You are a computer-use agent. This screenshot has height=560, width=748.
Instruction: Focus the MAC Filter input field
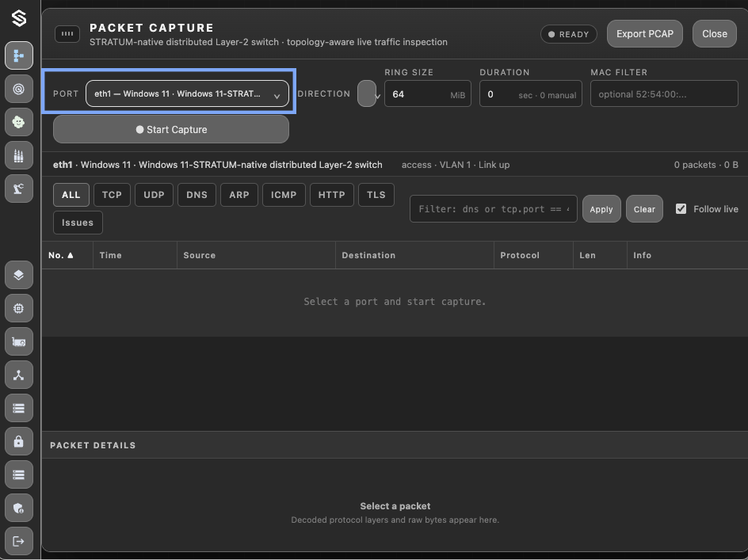click(664, 94)
